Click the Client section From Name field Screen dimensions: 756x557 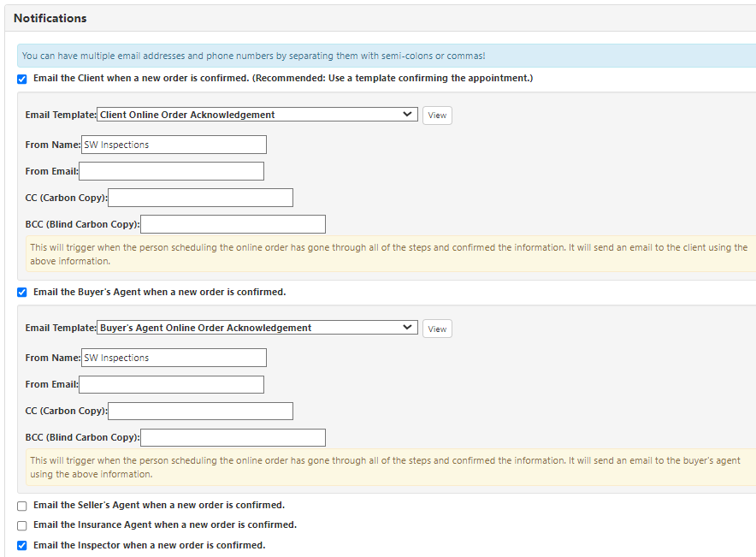coord(174,145)
